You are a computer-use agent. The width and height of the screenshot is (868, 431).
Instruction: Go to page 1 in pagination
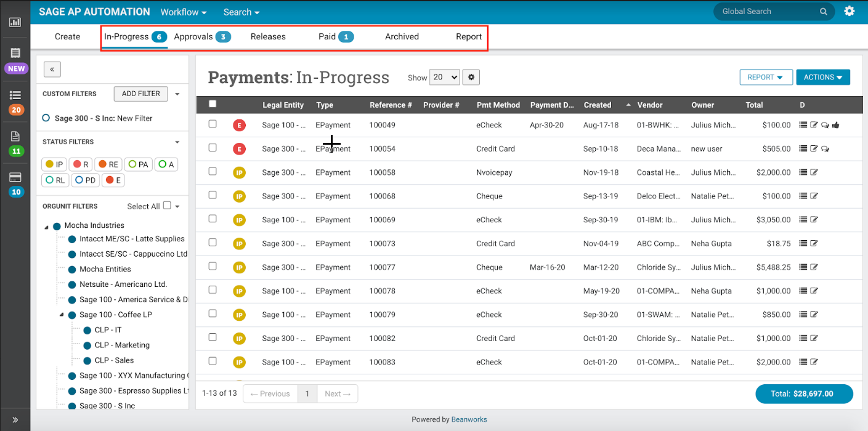[x=307, y=394]
